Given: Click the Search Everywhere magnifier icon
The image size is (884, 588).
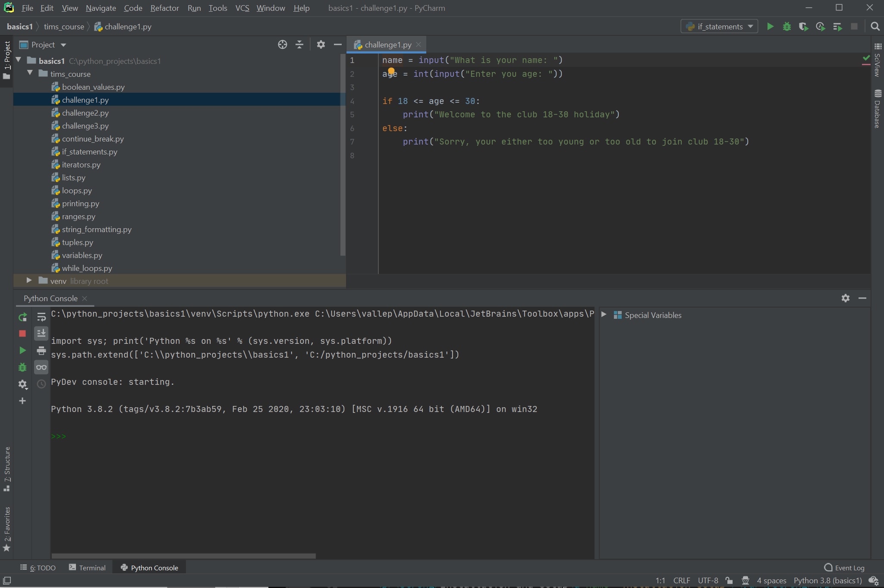Looking at the screenshot, I should point(875,27).
